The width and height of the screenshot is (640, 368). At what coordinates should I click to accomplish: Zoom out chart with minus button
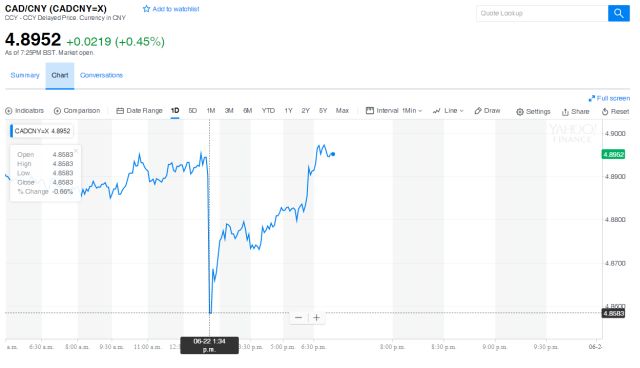tap(298, 317)
